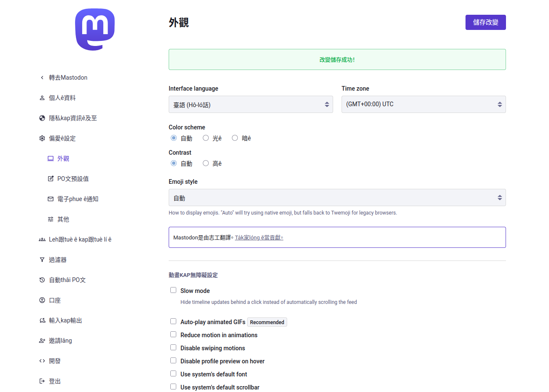This screenshot has width=549, height=392.
Task: Click the filter funnel icon for 過濾器
Action: (42, 260)
